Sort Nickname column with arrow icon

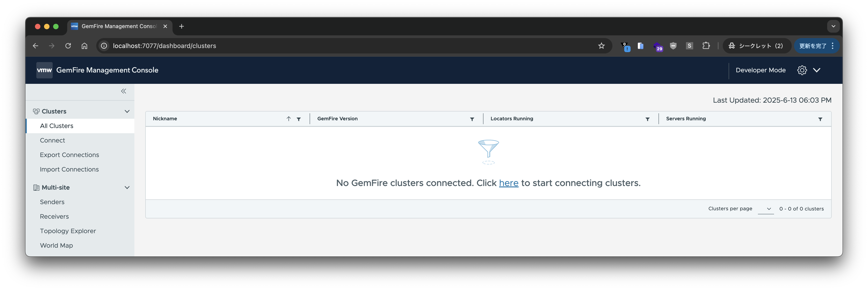click(289, 119)
